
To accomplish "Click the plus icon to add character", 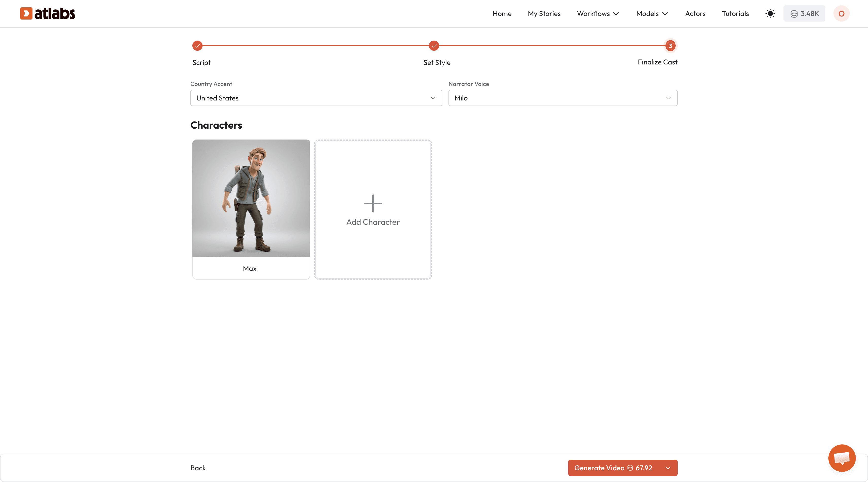I will click(x=373, y=203).
